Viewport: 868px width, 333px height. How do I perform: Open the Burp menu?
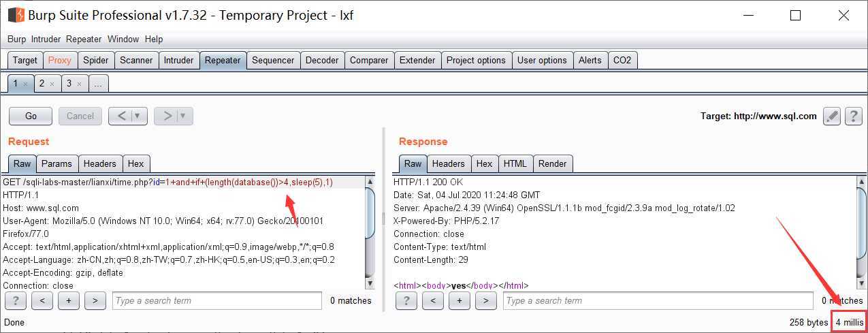pos(16,39)
